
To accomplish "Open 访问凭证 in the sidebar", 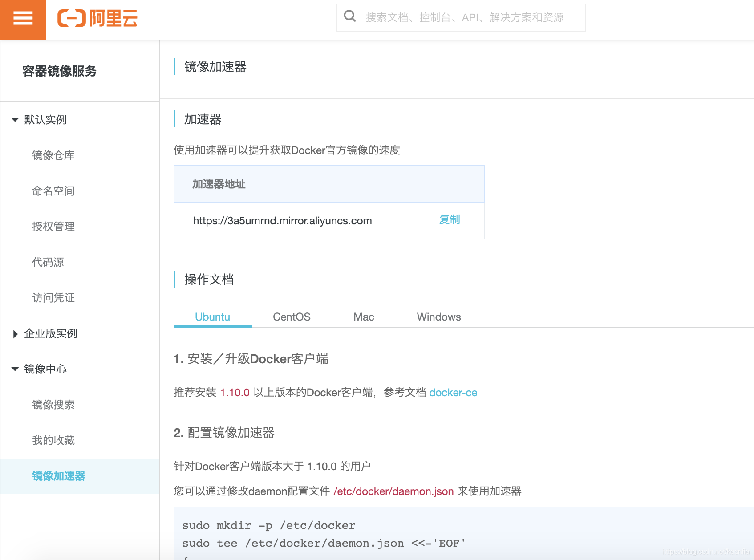I will (53, 298).
